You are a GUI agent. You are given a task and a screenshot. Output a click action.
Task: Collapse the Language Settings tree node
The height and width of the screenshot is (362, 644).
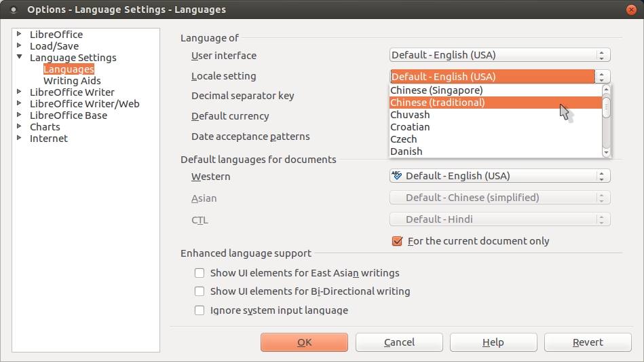tap(20, 58)
